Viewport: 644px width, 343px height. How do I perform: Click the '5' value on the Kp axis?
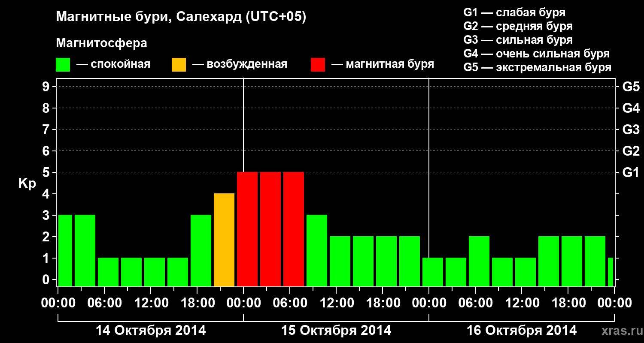[x=47, y=172]
